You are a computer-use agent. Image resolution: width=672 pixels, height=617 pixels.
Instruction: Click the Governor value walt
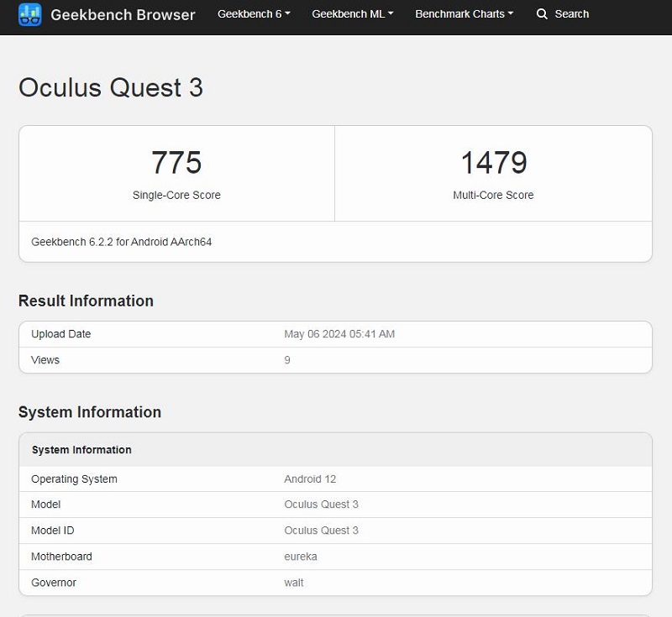pyautogui.click(x=294, y=583)
